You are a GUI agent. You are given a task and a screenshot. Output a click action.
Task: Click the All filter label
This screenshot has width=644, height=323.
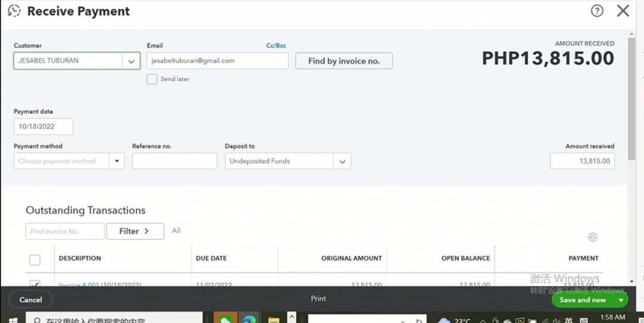click(176, 231)
